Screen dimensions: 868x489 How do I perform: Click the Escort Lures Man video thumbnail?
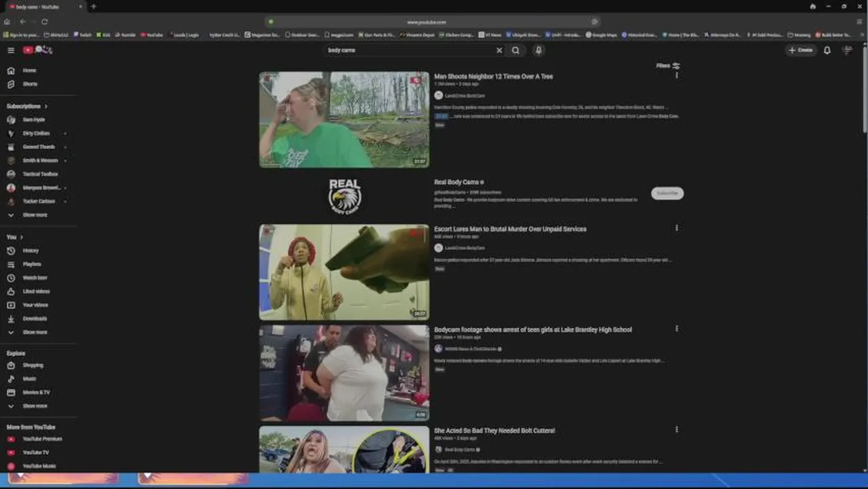coord(344,272)
